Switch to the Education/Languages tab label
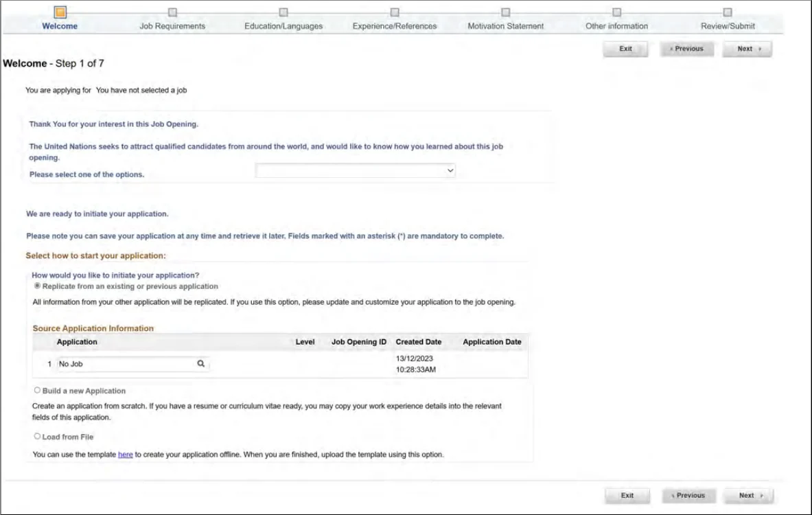Image resolution: width=812 pixels, height=515 pixels. pos(283,26)
